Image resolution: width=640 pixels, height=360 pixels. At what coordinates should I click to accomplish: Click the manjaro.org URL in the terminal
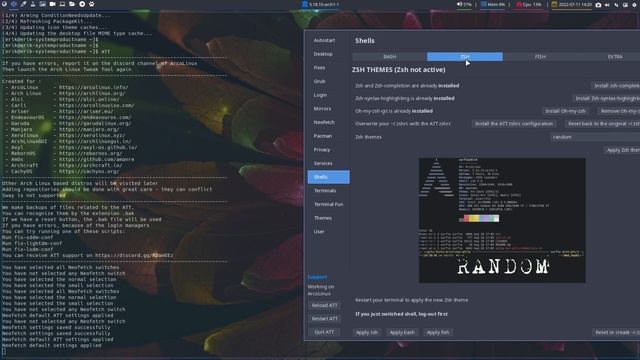89,129
